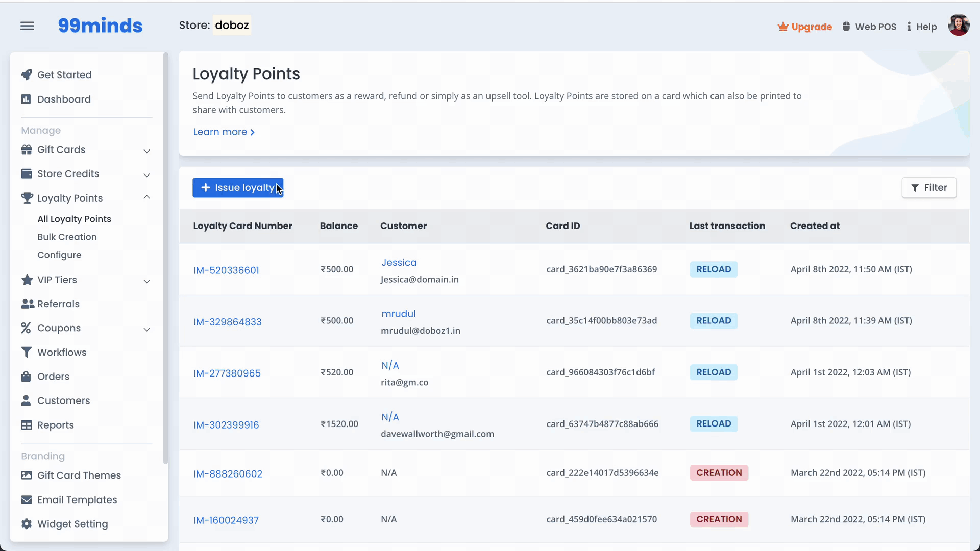Open Workflows in sidebar
This screenshot has height=551, width=980.
(62, 352)
